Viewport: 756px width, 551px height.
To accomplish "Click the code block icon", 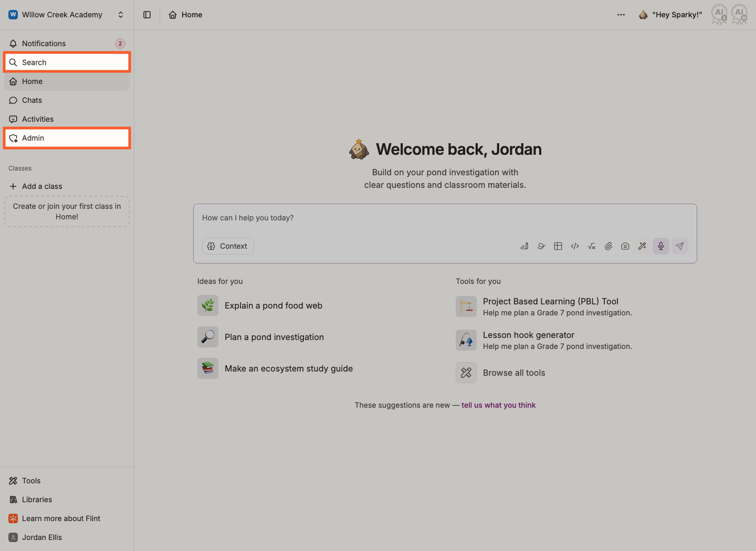I will [x=575, y=246].
